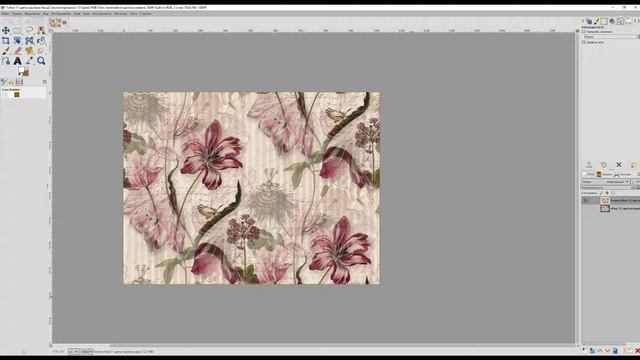Toggle top layer's eye visibility icon
Viewport: 640px width, 360px height.
pos(585,200)
